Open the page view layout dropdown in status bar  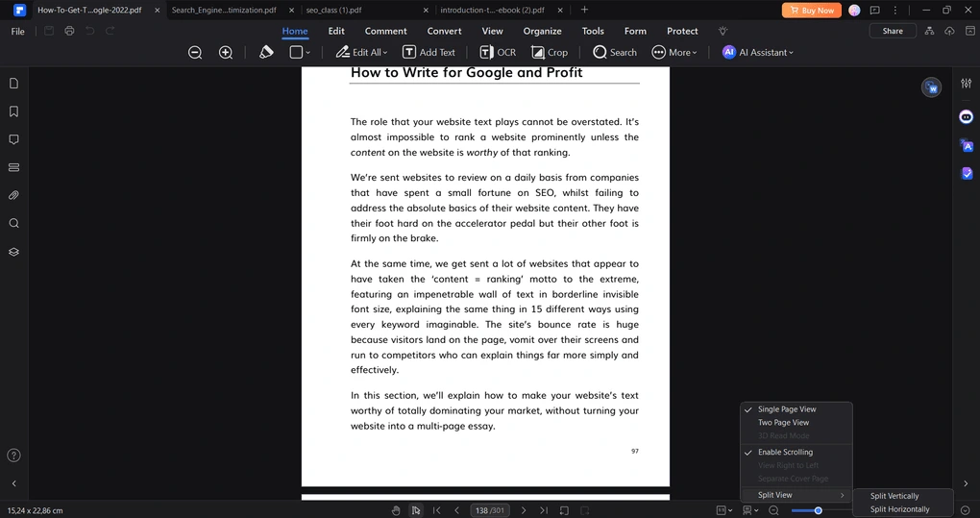tap(750, 510)
